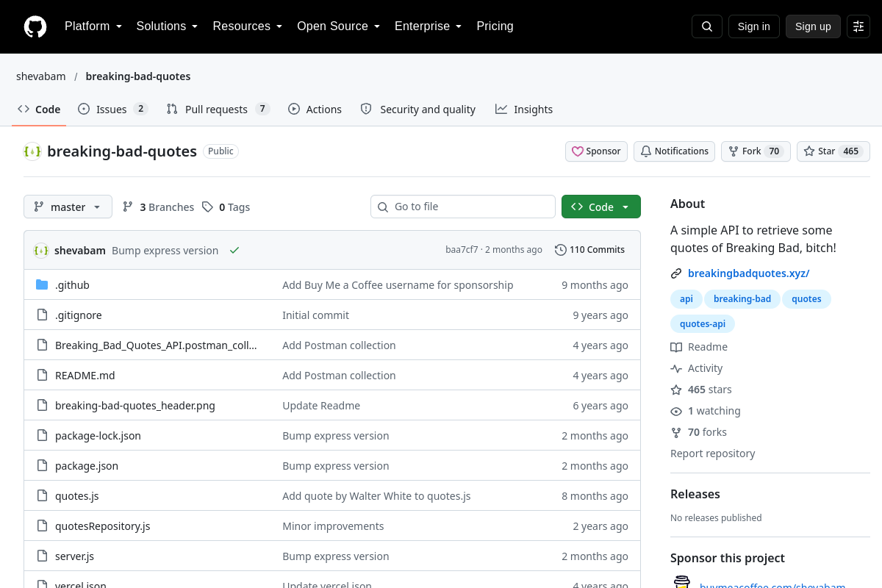Open the master branch selector
The image size is (882, 588).
pos(68,207)
